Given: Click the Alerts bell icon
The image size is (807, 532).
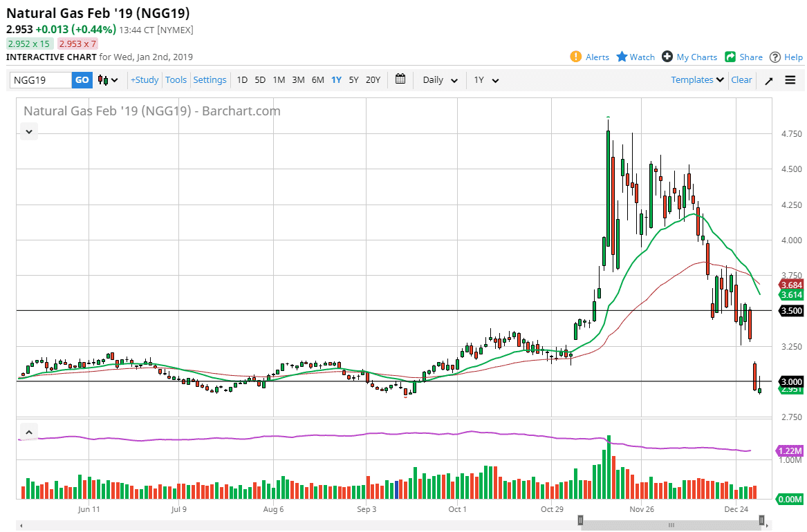Looking at the screenshot, I should (575, 57).
